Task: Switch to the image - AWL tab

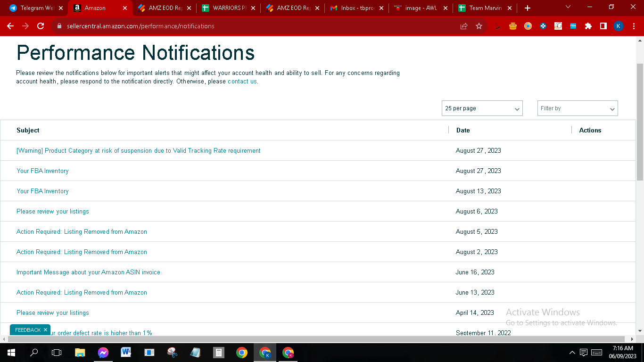Action: tap(421, 8)
